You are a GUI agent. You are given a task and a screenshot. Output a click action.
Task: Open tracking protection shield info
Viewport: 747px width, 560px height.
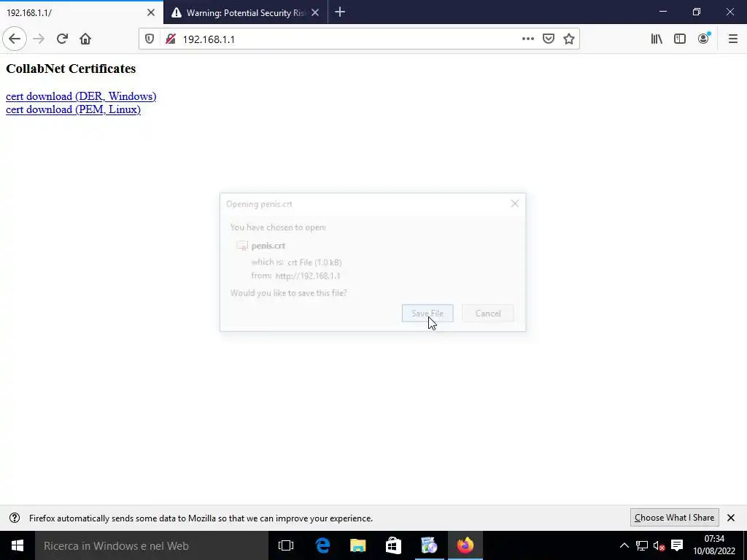click(x=150, y=39)
